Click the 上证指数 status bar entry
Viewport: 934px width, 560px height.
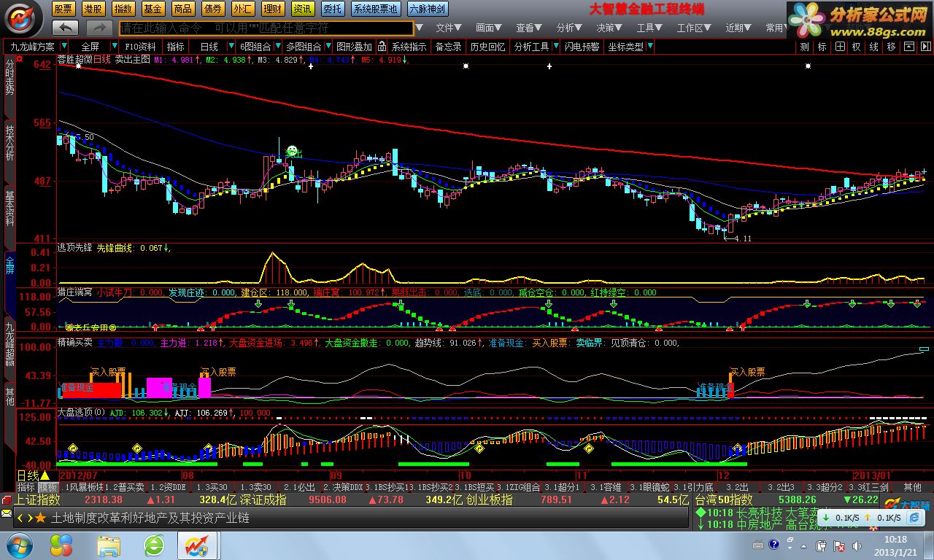(38, 499)
